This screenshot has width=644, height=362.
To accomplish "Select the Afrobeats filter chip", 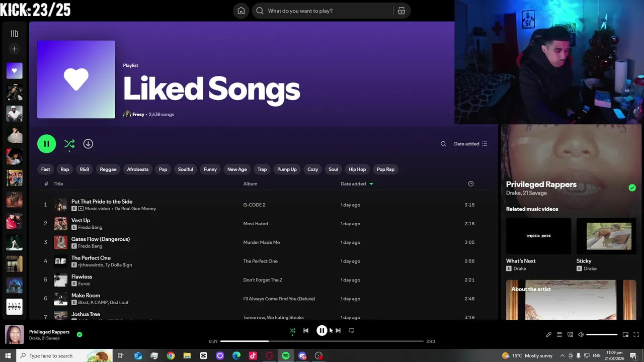I will click(x=138, y=169).
